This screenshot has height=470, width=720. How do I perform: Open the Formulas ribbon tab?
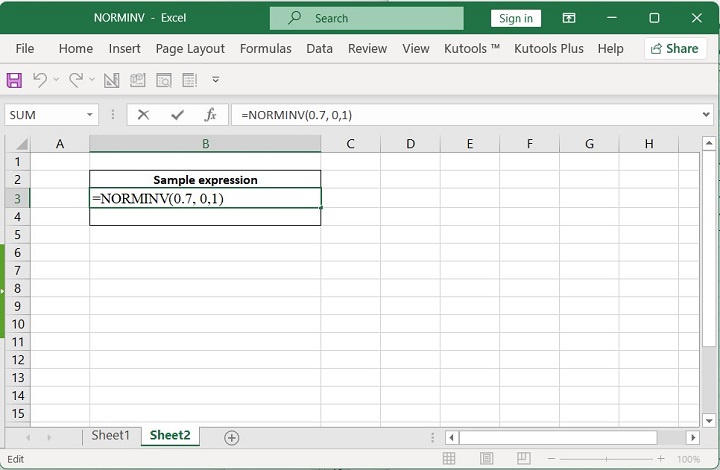266,48
